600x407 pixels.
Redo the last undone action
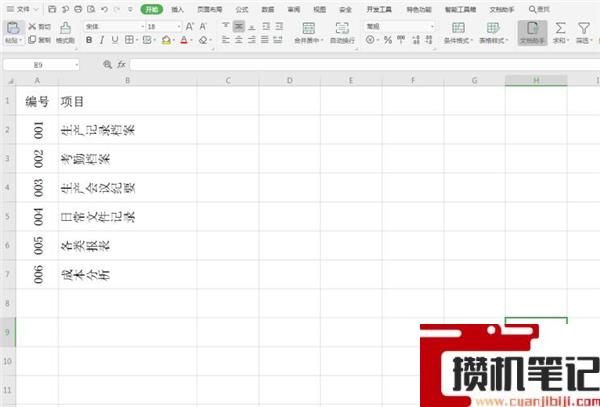click(117, 9)
